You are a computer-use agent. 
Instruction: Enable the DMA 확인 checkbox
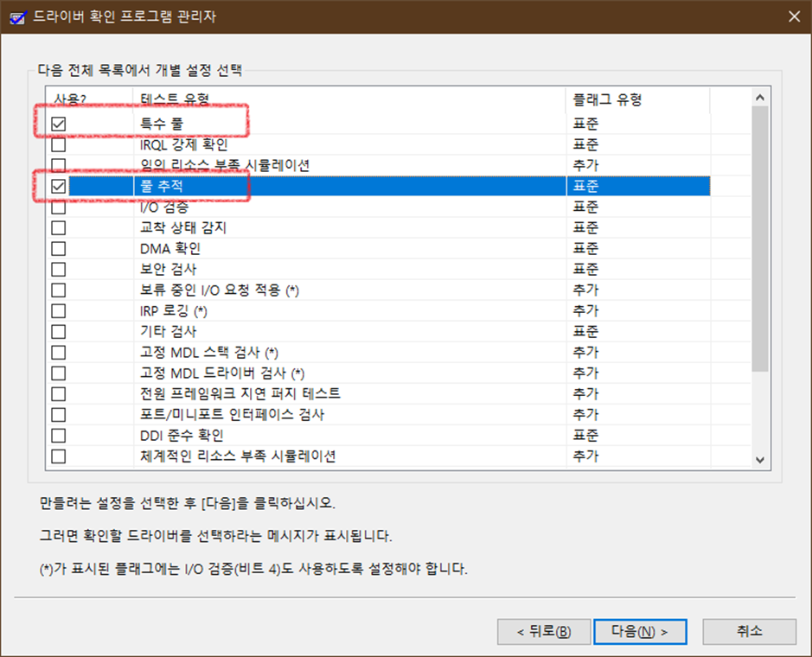[59, 248]
